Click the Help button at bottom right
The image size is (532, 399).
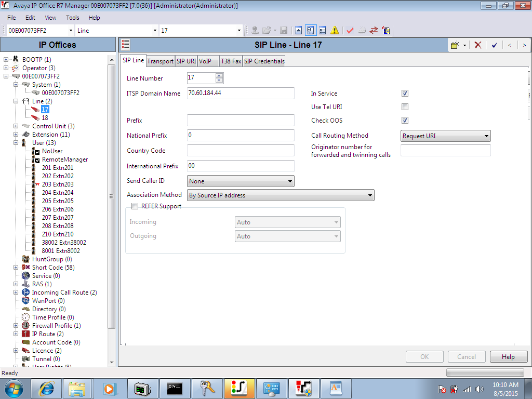(508, 357)
